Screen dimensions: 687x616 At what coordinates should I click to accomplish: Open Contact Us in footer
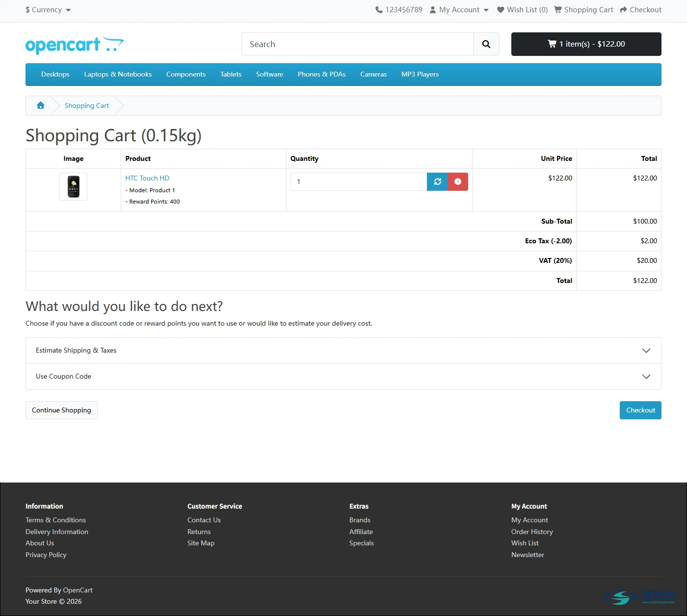click(x=204, y=520)
